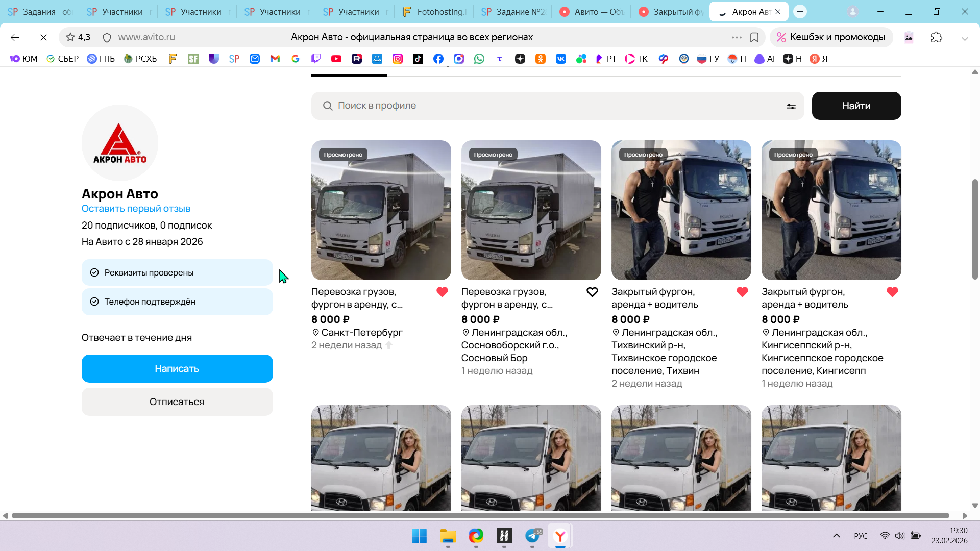Open Telegram in the taskbar

(532, 536)
